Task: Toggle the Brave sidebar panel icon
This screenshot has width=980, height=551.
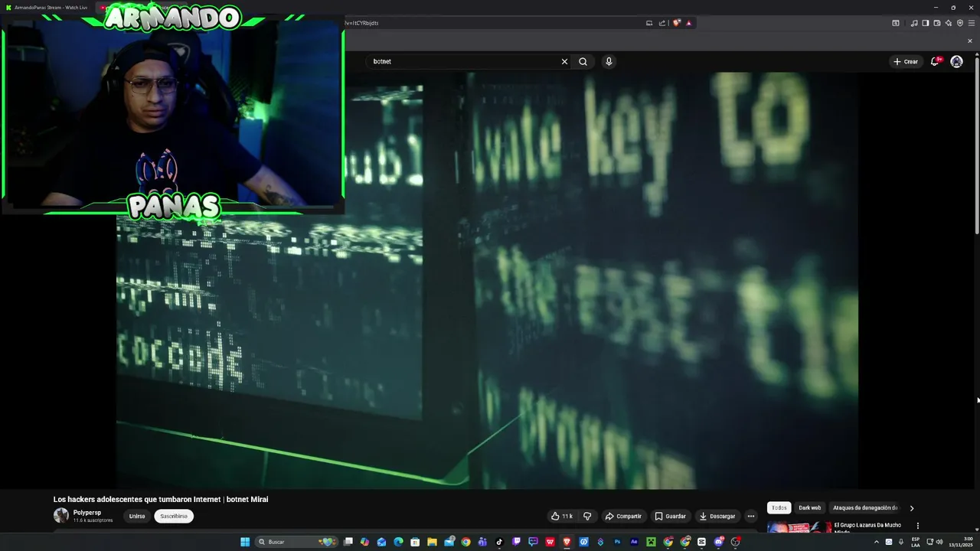Action: point(926,23)
